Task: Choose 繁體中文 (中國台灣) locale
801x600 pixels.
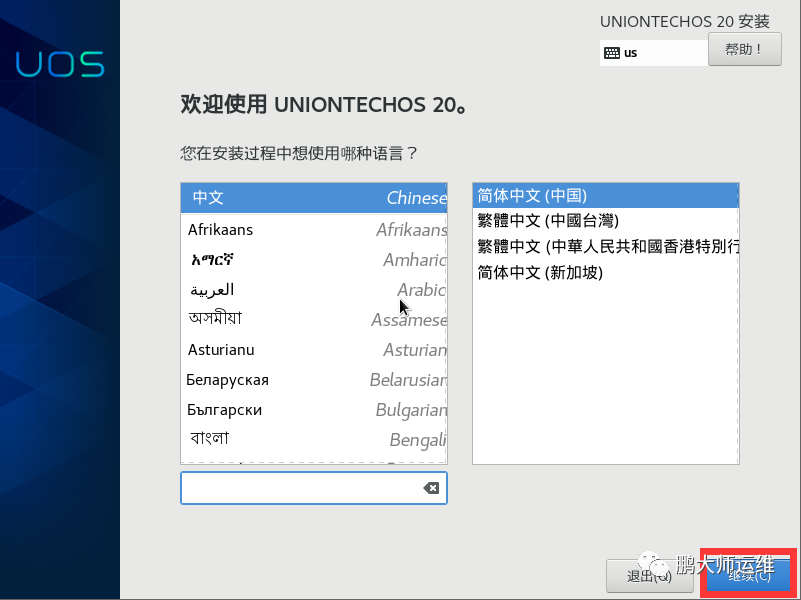Action: (x=605, y=221)
